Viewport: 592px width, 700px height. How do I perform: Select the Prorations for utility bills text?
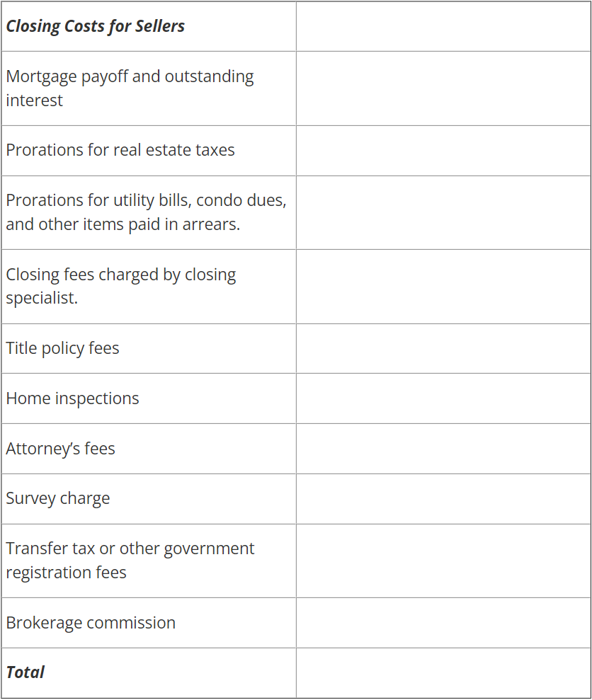146,212
